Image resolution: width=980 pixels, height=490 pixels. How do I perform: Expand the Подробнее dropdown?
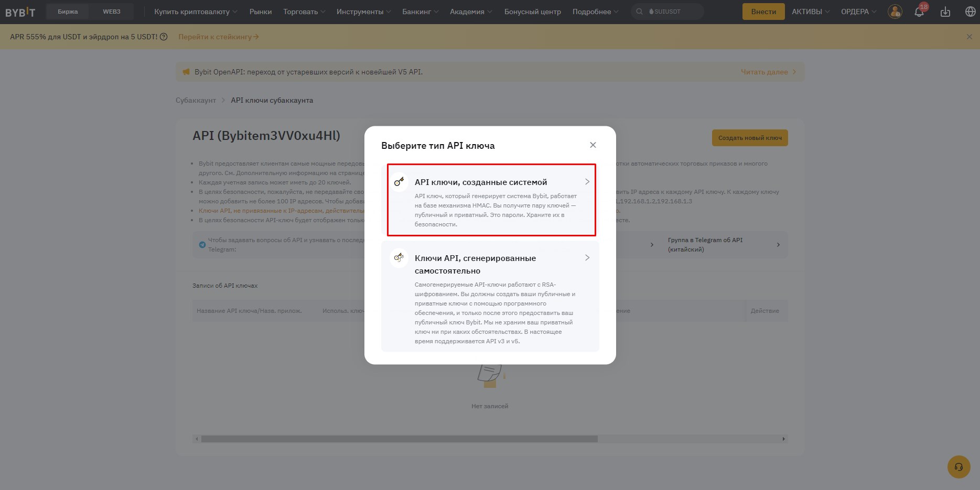click(595, 12)
